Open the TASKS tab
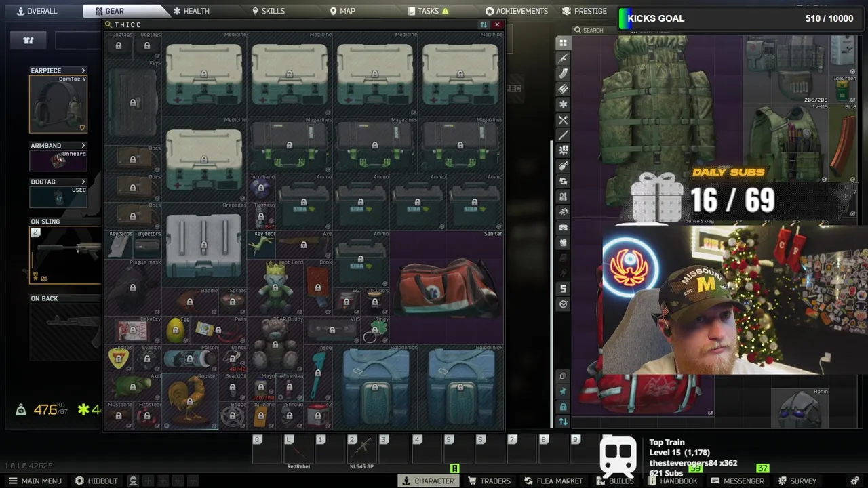868x488 pixels. point(428,11)
